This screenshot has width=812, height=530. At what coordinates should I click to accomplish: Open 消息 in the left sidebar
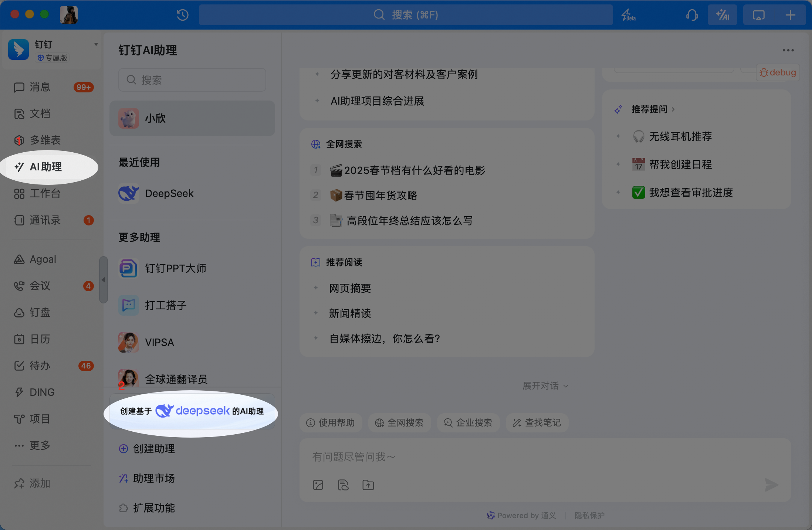tap(40, 87)
